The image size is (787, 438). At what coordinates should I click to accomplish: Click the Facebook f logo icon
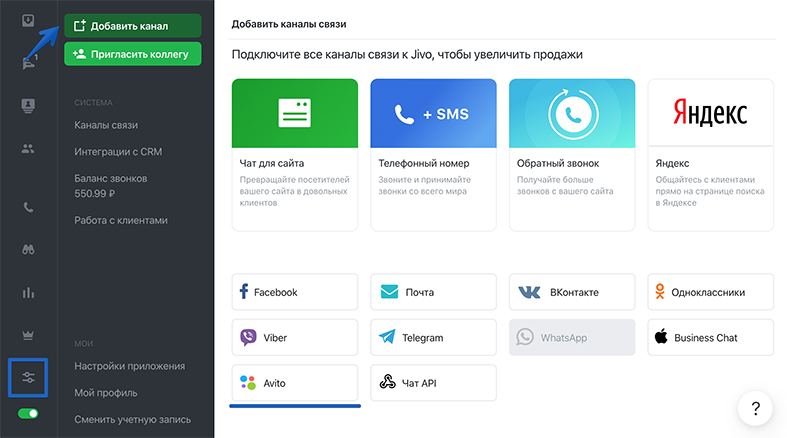[244, 291]
